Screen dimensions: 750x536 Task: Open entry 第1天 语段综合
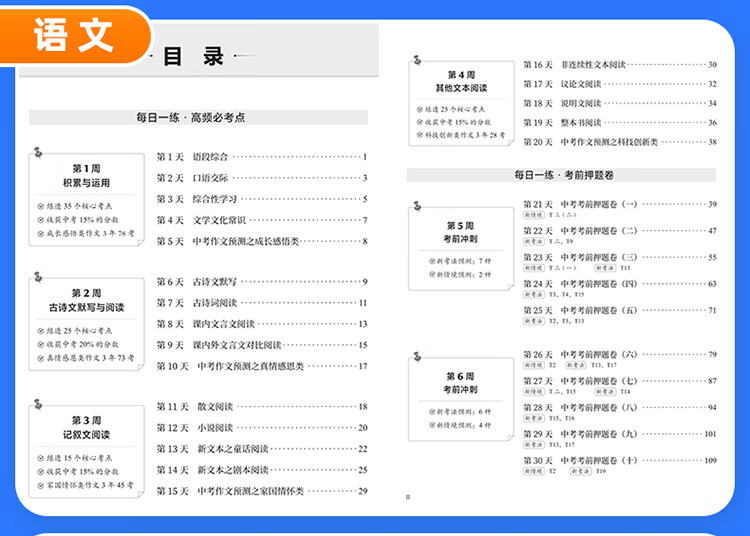click(193, 157)
